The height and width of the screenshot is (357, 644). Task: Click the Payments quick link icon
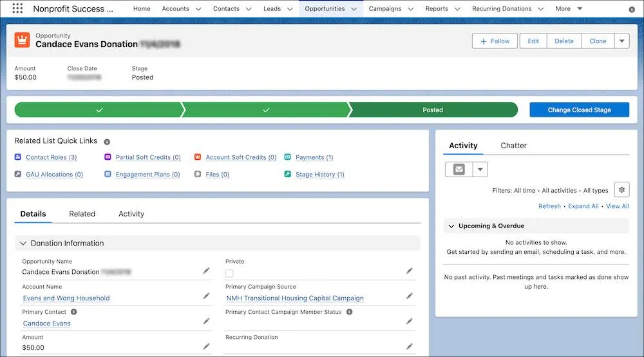pos(287,157)
